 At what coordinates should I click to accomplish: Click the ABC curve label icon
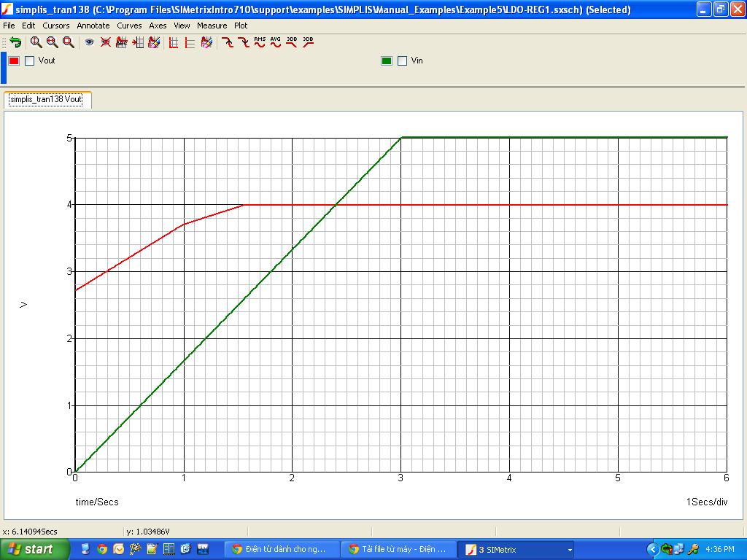click(x=122, y=42)
